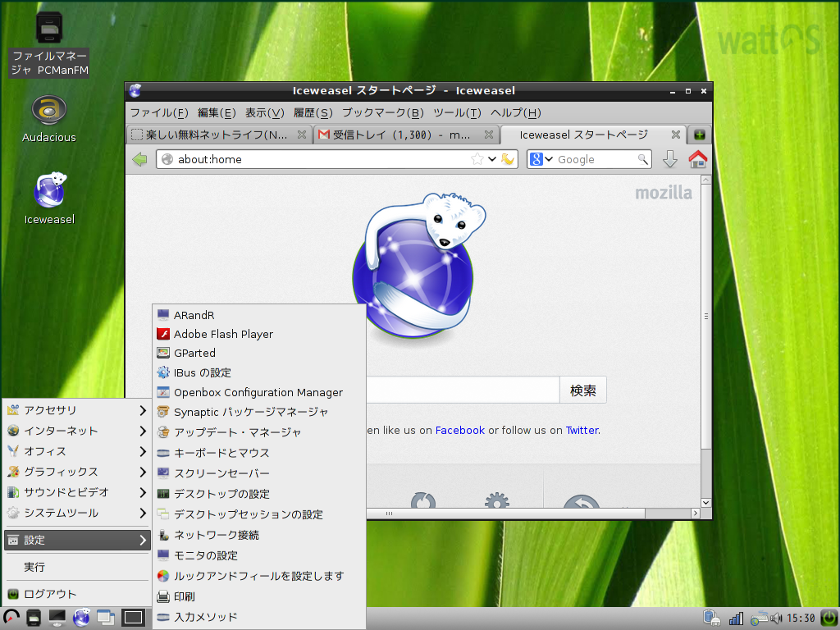The image size is (840, 630).
Task: Open the terminal launcher on the taskbar
Action: click(x=57, y=619)
